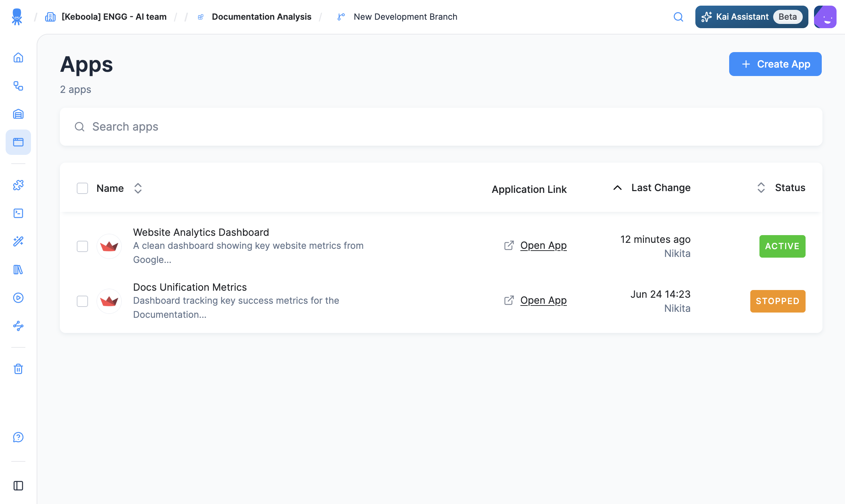Click the Website Analytics Dashboard app logo
This screenshot has height=504, width=845.
tap(109, 246)
